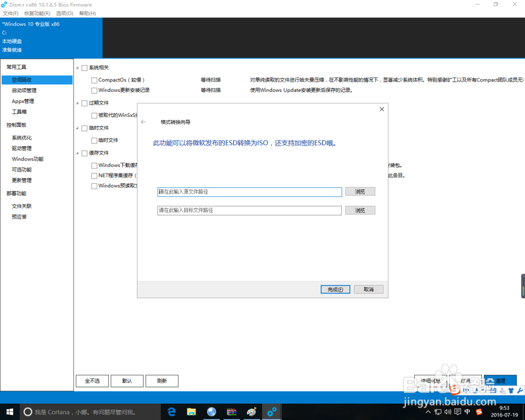Image resolution: width=525 pixels, height=420 pixels.
Task: Click Sogou toolbar shirt skin icon
Action: click(x=511, y=391)
